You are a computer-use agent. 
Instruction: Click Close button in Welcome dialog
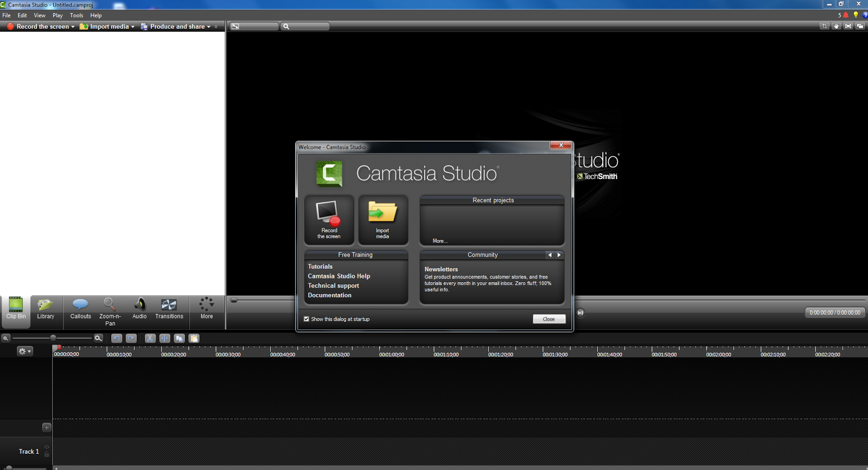click(x=549, y=319)
